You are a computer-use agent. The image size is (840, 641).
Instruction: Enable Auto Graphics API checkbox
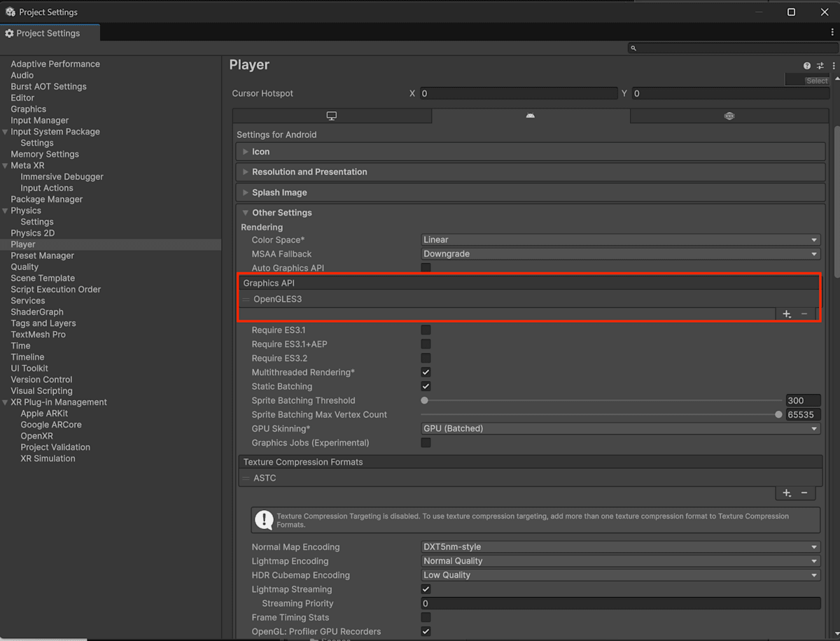[x=426, y=268]
